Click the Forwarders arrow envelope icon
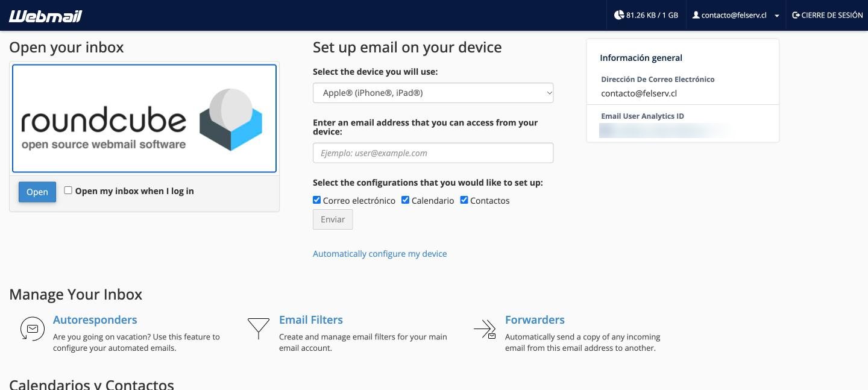868x390 pixels. (485, 329)
